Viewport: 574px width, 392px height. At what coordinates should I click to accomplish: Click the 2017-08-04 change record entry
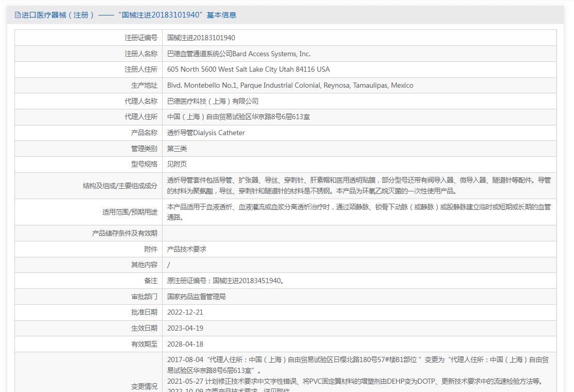358,365
